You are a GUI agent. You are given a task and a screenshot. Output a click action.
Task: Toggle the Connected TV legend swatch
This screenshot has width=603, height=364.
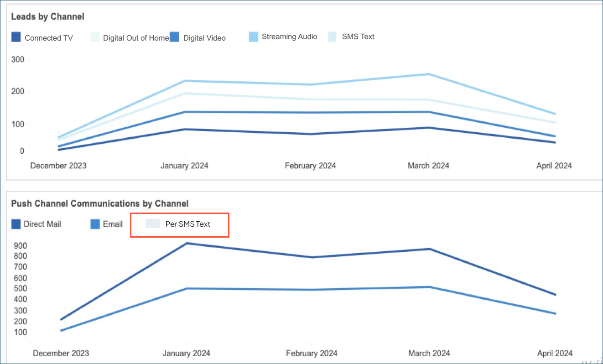pos(16,36)
